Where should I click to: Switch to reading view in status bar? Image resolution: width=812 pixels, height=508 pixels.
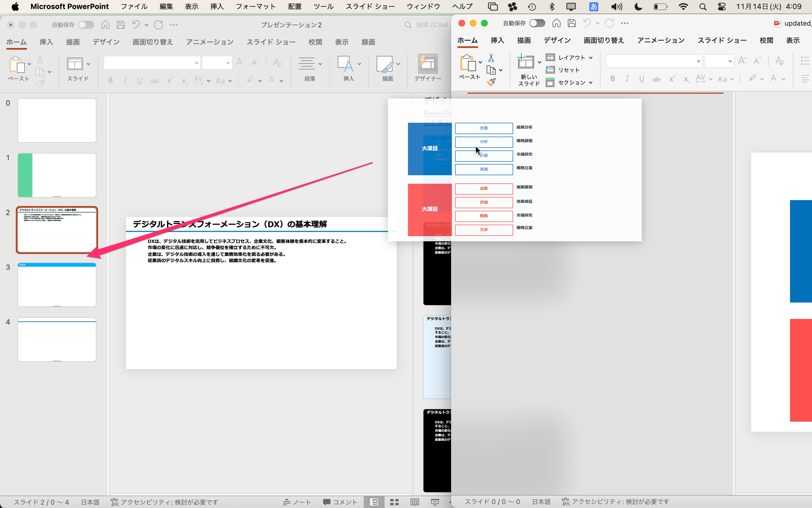[x=415, y=502]
